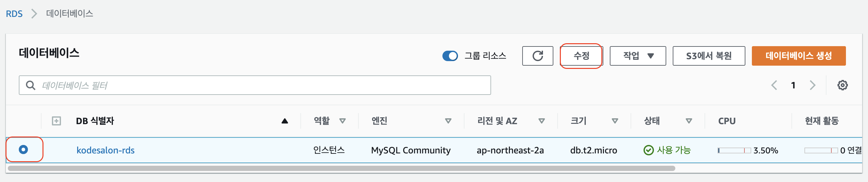Click the 데이터베이스 필터 search field
The height and width of the screenshot is (182, 868).
255,85
